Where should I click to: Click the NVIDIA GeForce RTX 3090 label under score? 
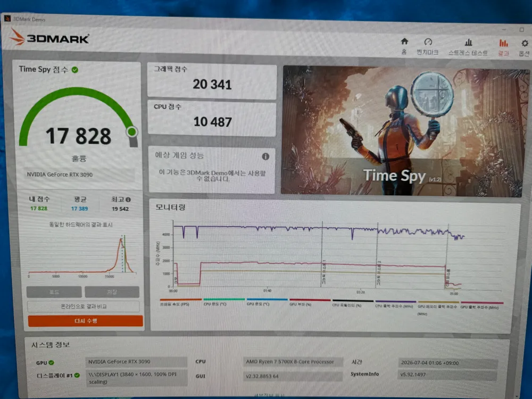tap(60, 174)
